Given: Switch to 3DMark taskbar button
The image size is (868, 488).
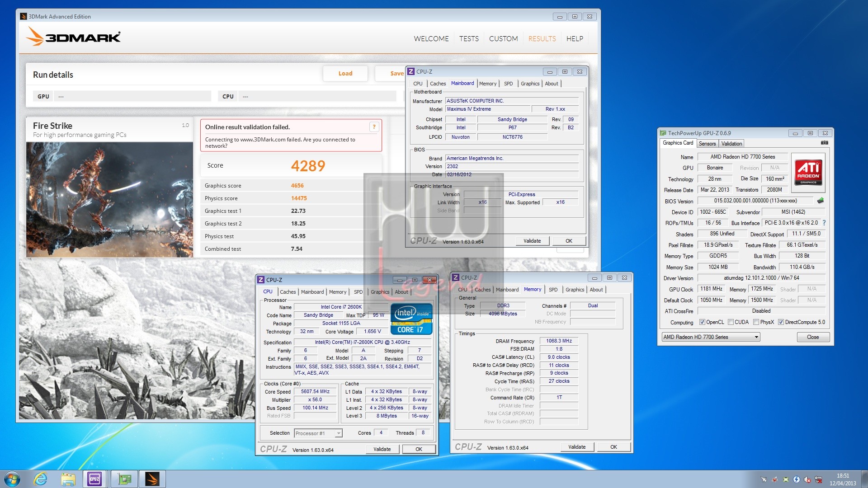Looking at the screenshot, I should tap(152, 479).
